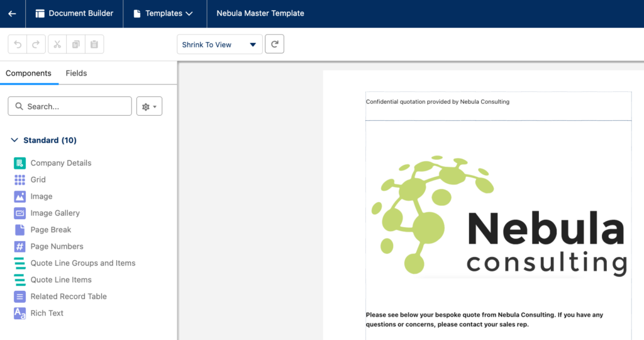Select the Company Details icon
The width and height of the screenshot is (644, 340).
(x=19, y=163)
